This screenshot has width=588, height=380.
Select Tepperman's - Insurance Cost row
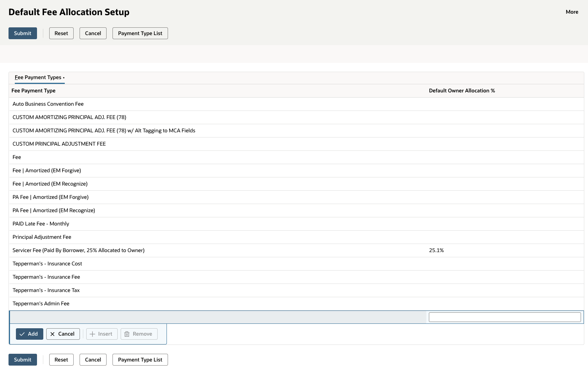click(296, 264)
